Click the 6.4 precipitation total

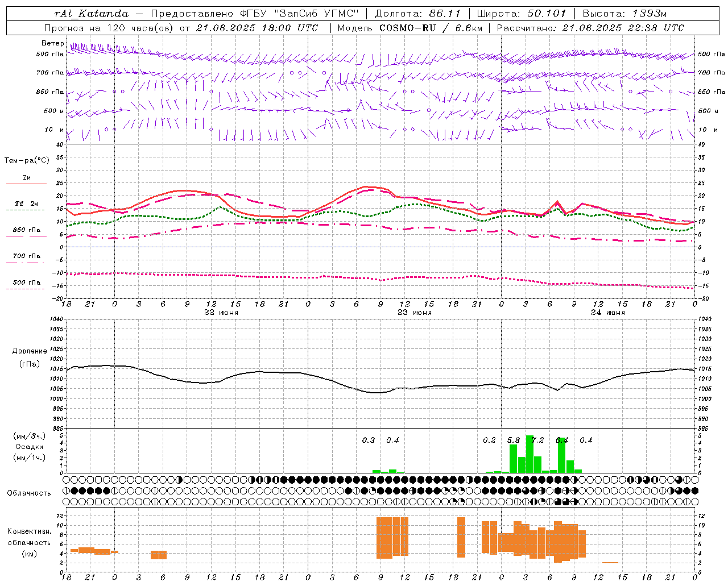pyautogui.click(x=562, y=440)
